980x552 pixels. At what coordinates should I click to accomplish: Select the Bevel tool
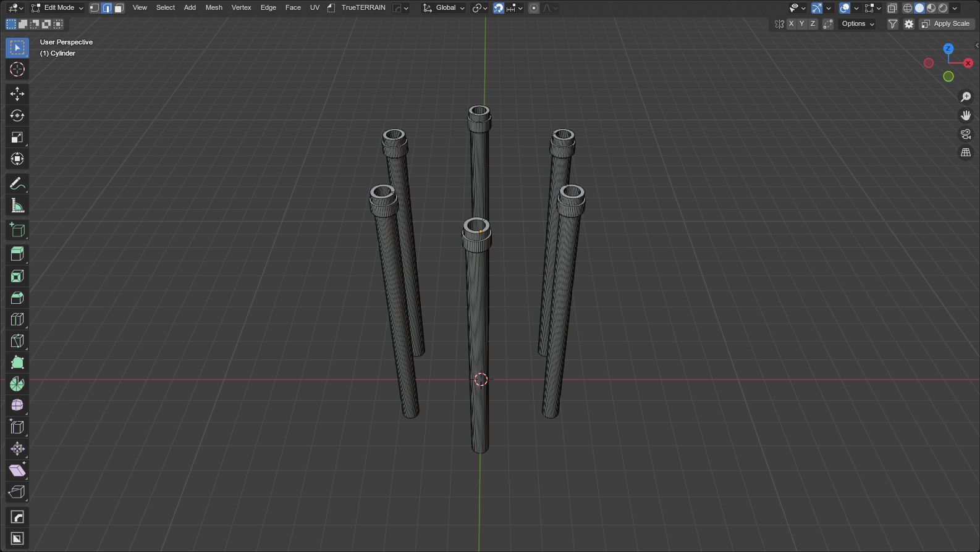coord(17,298)
